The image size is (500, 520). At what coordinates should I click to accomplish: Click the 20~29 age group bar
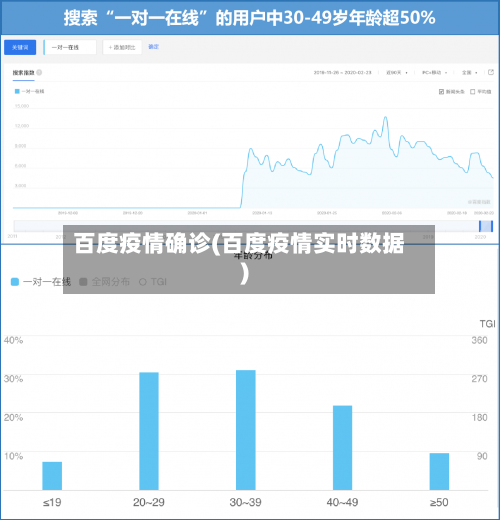(x=149, y=431)
